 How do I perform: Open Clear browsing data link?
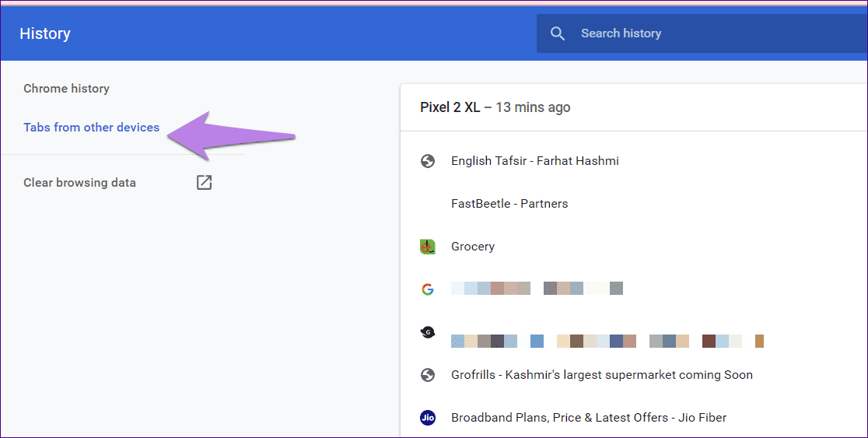click(x=79, y=183)
